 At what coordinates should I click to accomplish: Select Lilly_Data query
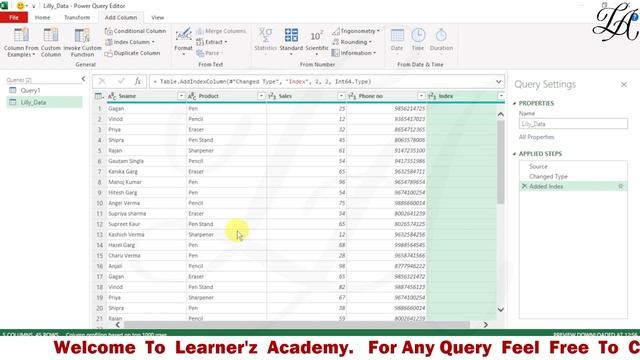coord(45,102)
